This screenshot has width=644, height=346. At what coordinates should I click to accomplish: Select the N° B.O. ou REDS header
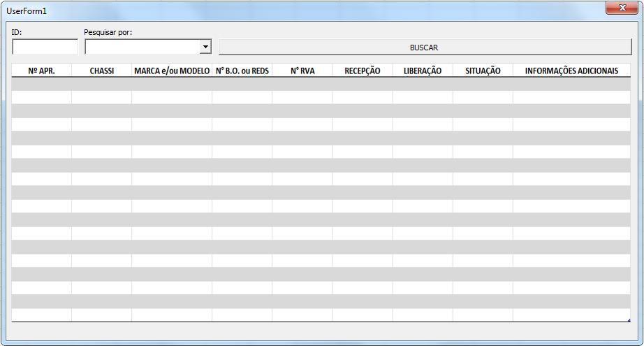tap(242, 71)
